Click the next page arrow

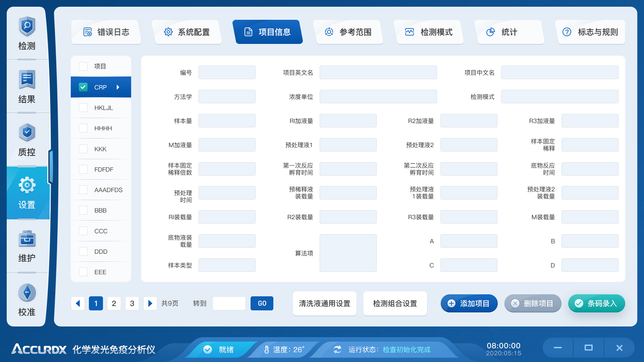pyautogui.click(x=150, y=303)
